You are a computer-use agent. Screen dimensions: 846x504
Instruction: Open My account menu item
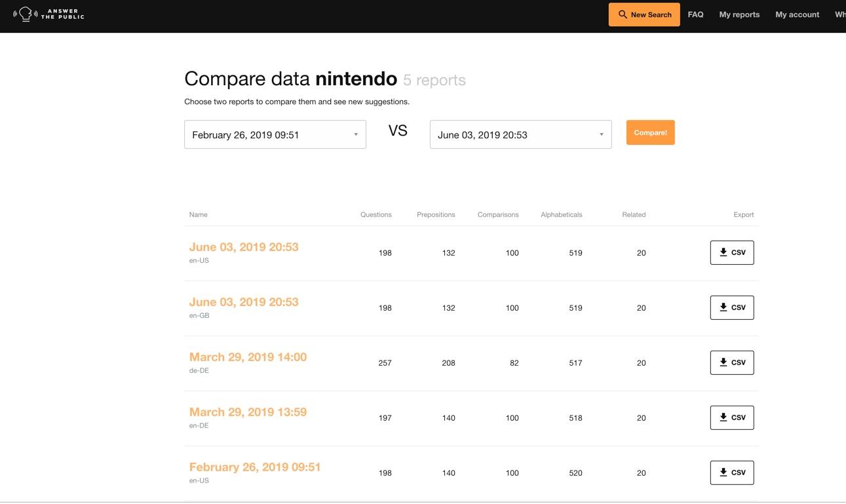click(x=797, y=14)
